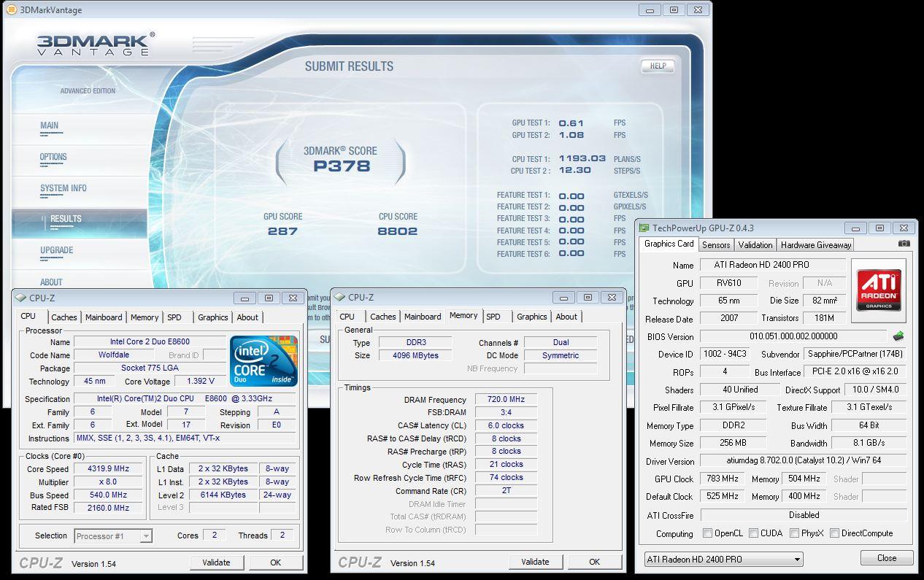Click the GPU Clock value 783 MHz

[723, 479]
